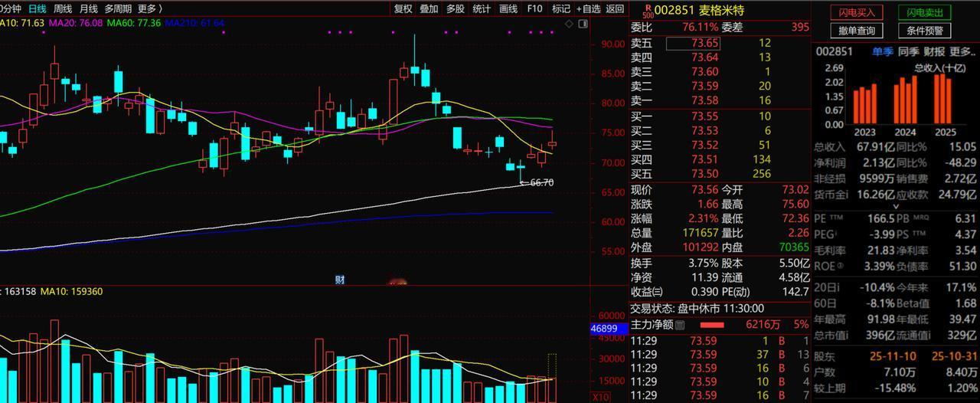Click the 标记 mark button
Image resolution: width=980 pixels, height=403 pixels.
[561, 9]
